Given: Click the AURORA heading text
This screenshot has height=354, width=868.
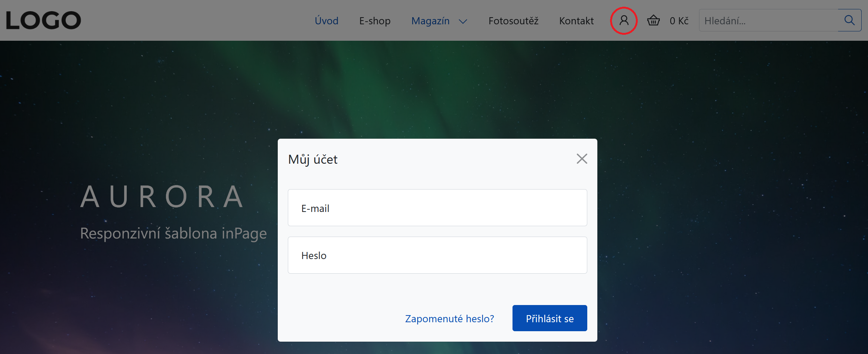Looking at the screenshot, I should pyautogui.click(x=163, y=197).
